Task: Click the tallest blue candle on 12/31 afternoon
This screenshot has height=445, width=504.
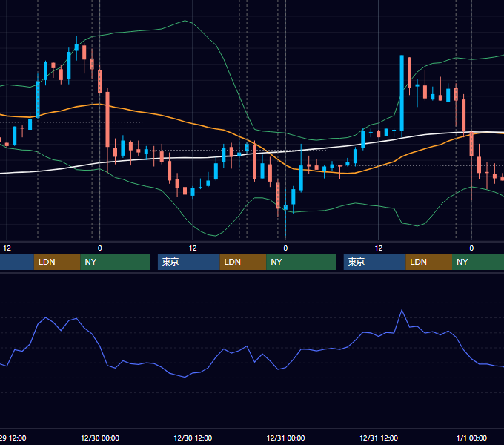Action: point(402,93)
